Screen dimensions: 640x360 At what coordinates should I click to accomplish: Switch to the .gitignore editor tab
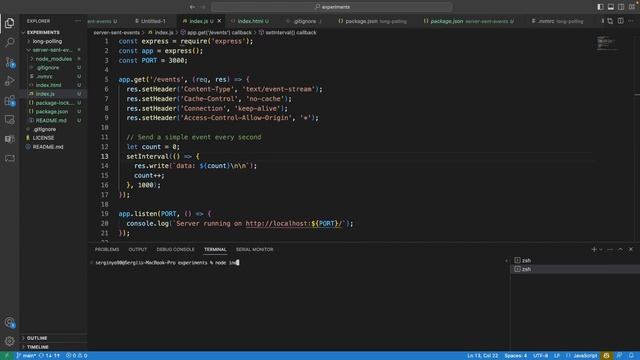(304, 21)
